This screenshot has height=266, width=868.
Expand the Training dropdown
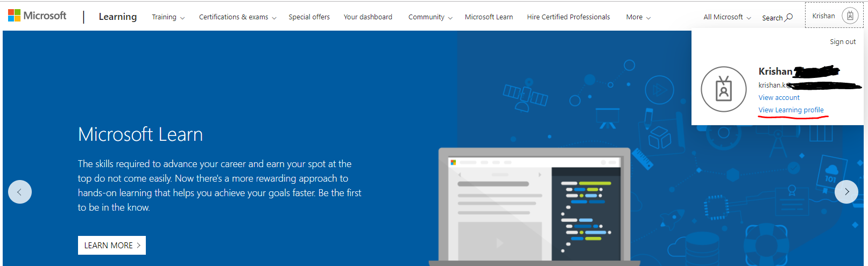click(168, 17)
